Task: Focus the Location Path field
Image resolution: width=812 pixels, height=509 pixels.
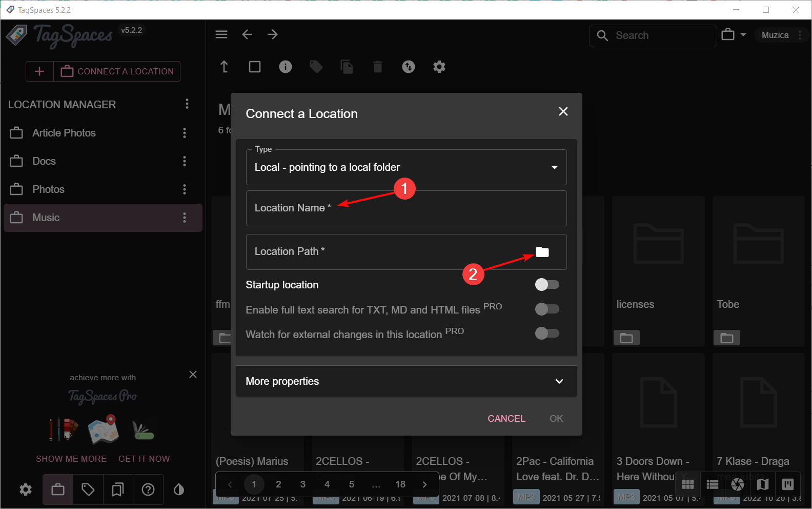Action: 407,252
